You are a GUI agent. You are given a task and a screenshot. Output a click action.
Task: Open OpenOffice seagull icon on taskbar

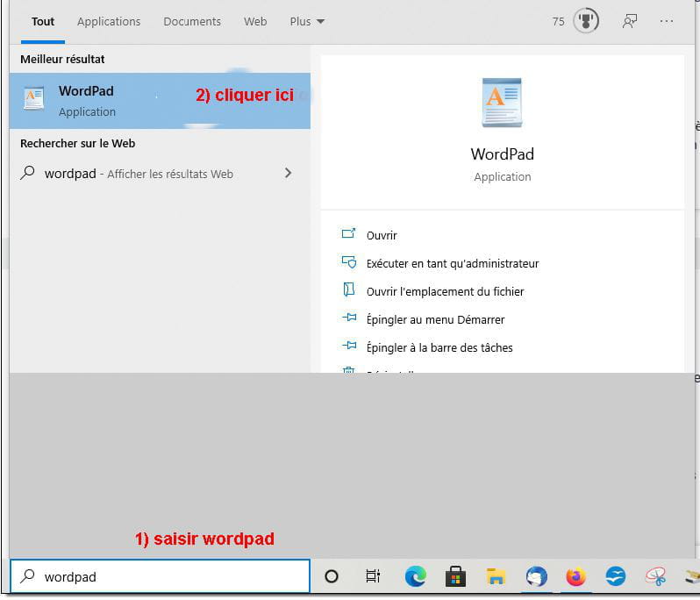point(616,576)
